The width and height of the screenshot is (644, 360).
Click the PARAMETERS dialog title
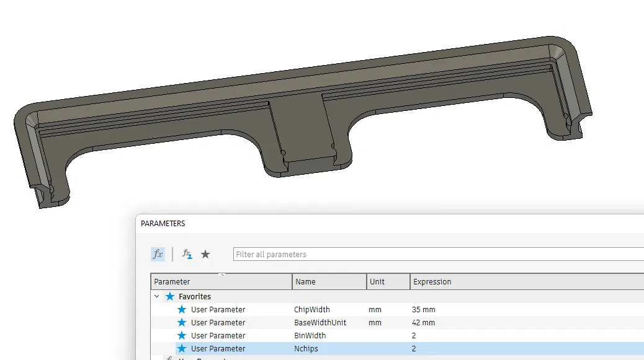coord(163,224)
